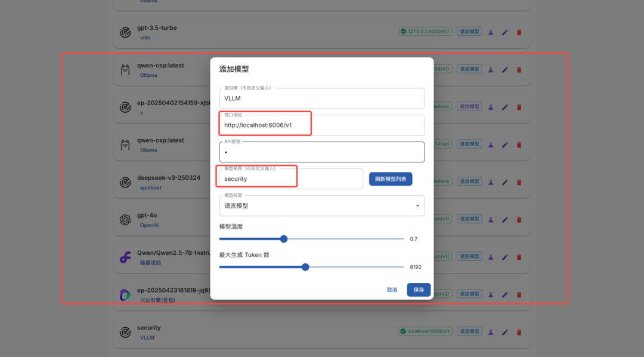Click the provider logo beside gpt-3.5-turbo

point(125,32)
